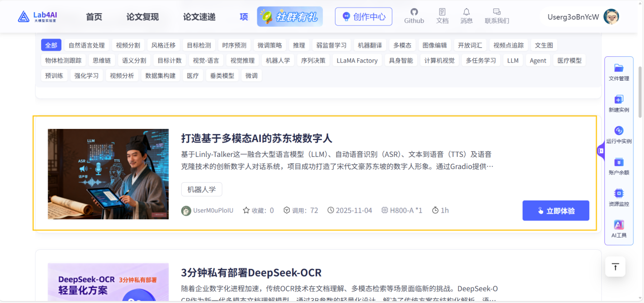Screen dimensions: 644x303
Task: Select the 开放词汇 tag
Action: [x=470, y=45]
